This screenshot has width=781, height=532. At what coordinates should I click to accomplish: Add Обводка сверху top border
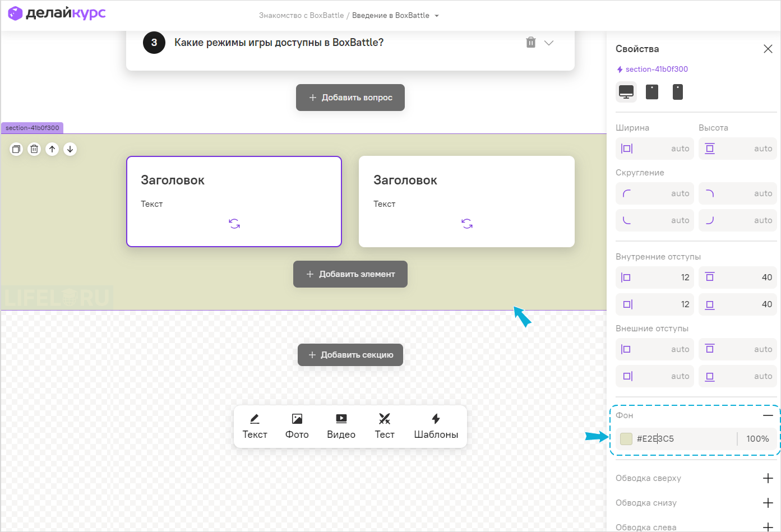click(x=768, y=478)
